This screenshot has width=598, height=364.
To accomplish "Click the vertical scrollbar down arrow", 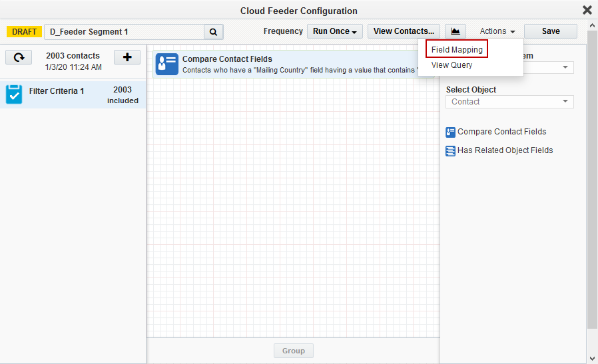I will 592,358.
